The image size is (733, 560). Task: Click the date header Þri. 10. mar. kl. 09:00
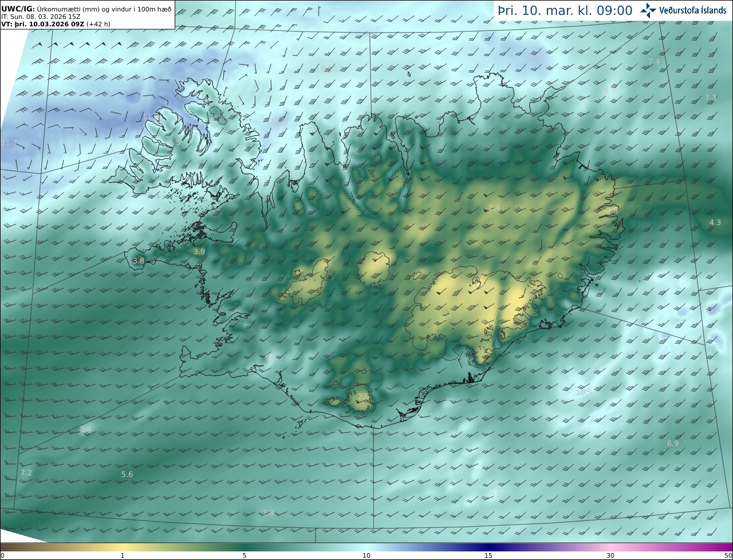coord(565,11)
